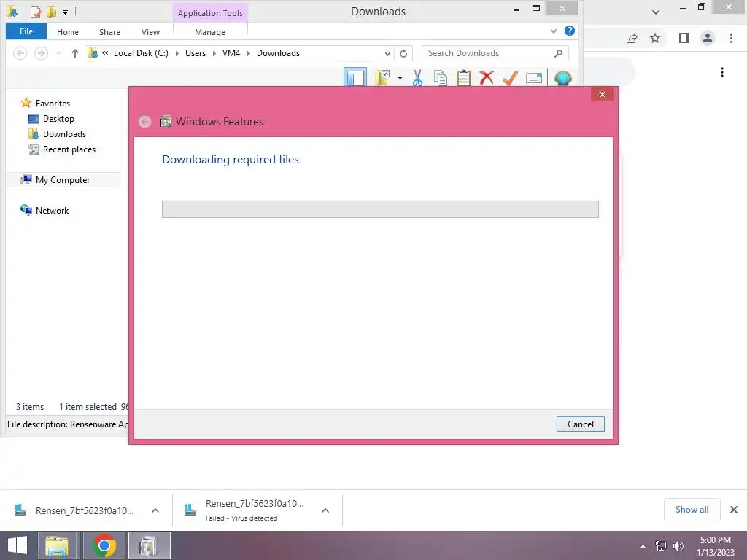Click the Explorer Back arrow

click(20, 53)
